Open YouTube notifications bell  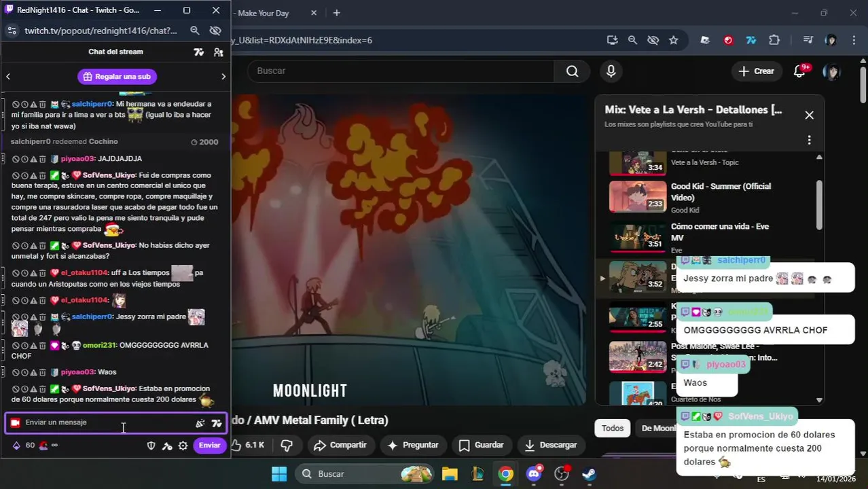[x=799, y=71]
